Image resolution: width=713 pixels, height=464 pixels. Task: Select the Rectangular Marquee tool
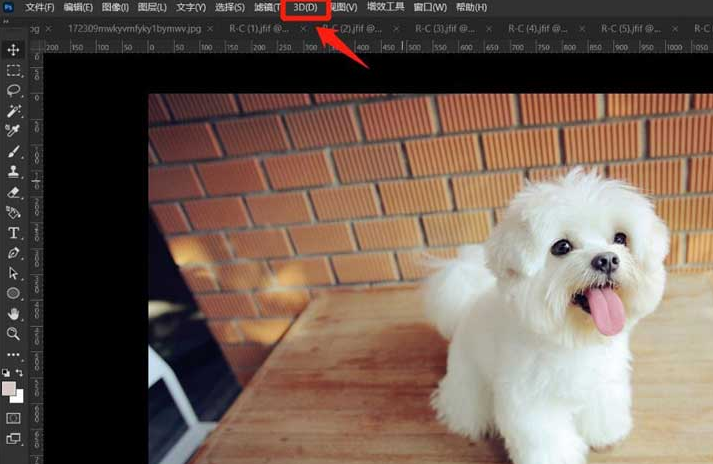click(x=14, y=71)
